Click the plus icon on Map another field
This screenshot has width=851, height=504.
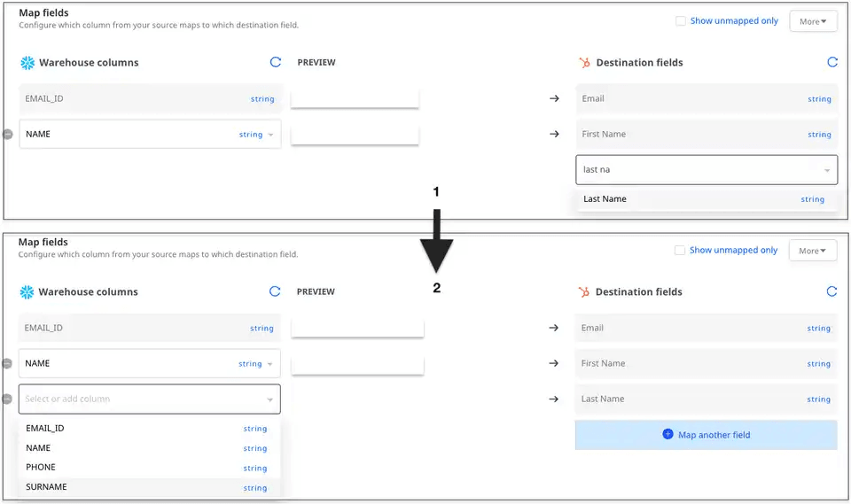[668, 435]
